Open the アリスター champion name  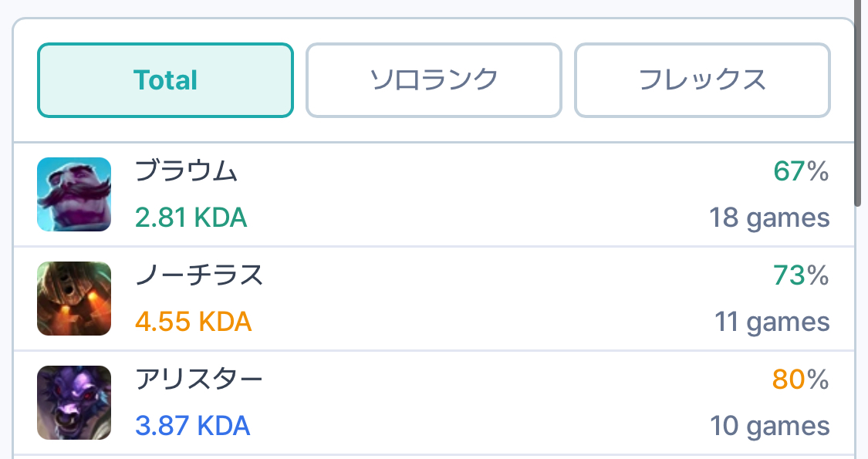click(x=199, y=380)
